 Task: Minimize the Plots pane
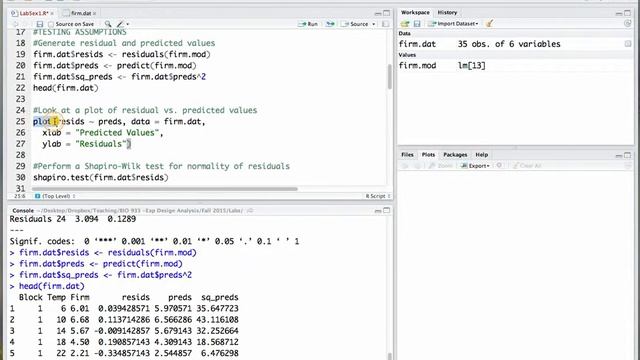coord(619,155)
